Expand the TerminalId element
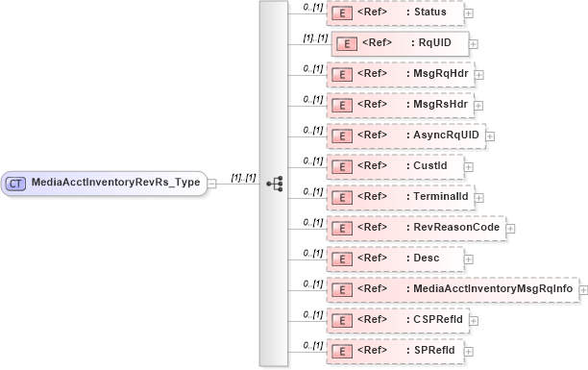Viewport: 588px width, 370px height. point(478,198)
